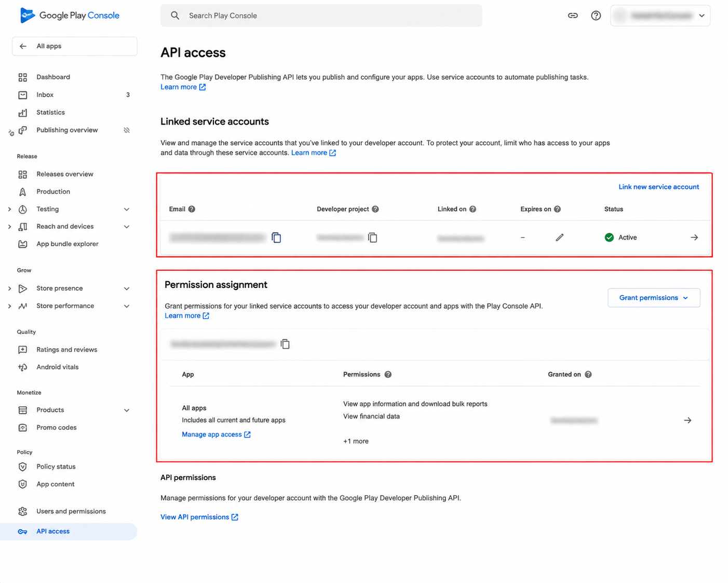
Task: Open the Dashboard icon in sidebar
Action: 22,77
